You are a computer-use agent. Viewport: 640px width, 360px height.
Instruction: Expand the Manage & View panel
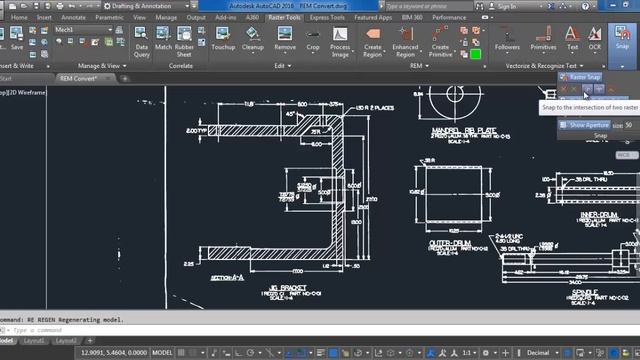pyautogui.click(x=102, y=66)
